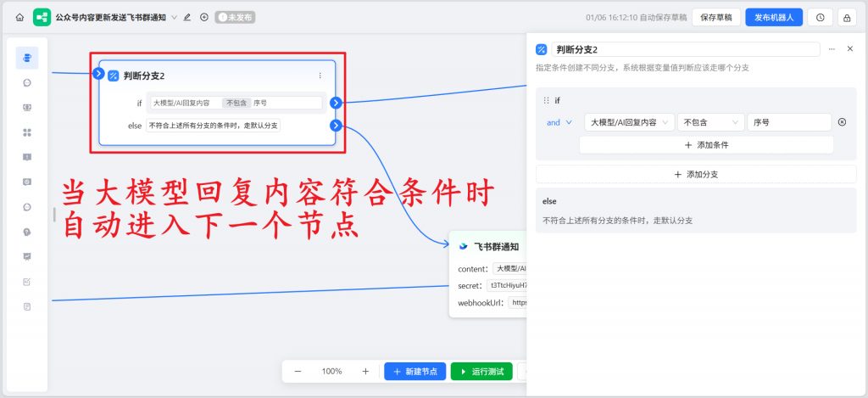The width and height of the screenshot is (868, 398).
Task: Select the if condition row in node
Action: pos(236,103)
